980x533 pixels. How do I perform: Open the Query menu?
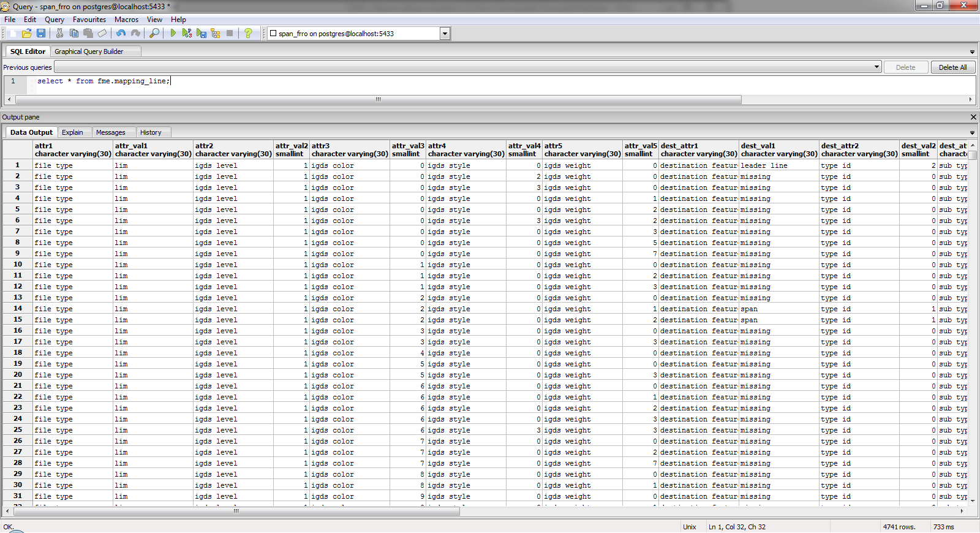[55, 20]
